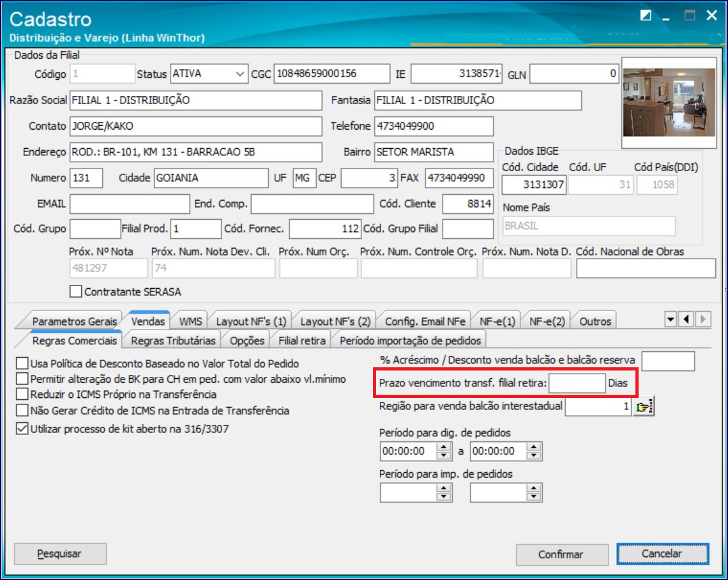Screen dimensions: 728x580
Task: Click the Pesquisar button
Action: (61, 554)
